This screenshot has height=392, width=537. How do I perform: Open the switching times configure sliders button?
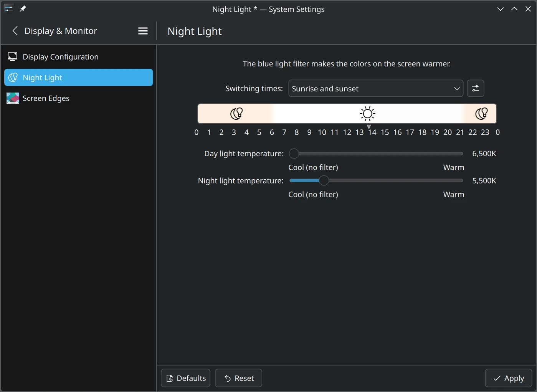475,88
